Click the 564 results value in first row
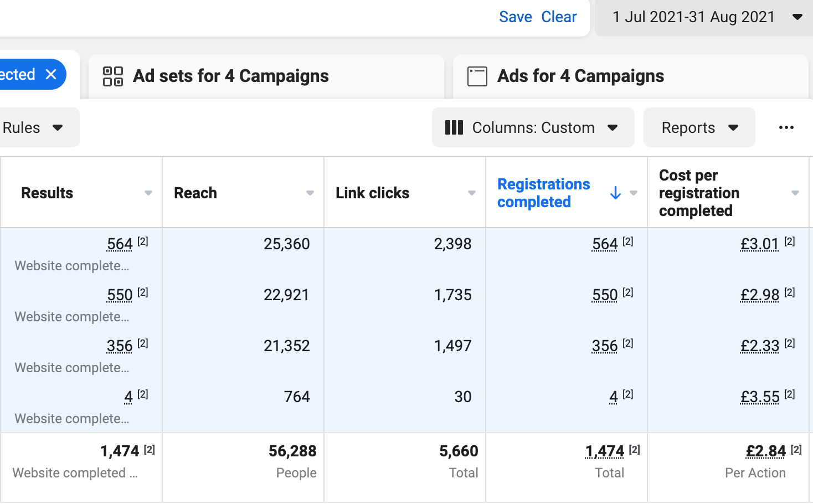The width and height of the screenshot is (813, 504). [120, 244]
